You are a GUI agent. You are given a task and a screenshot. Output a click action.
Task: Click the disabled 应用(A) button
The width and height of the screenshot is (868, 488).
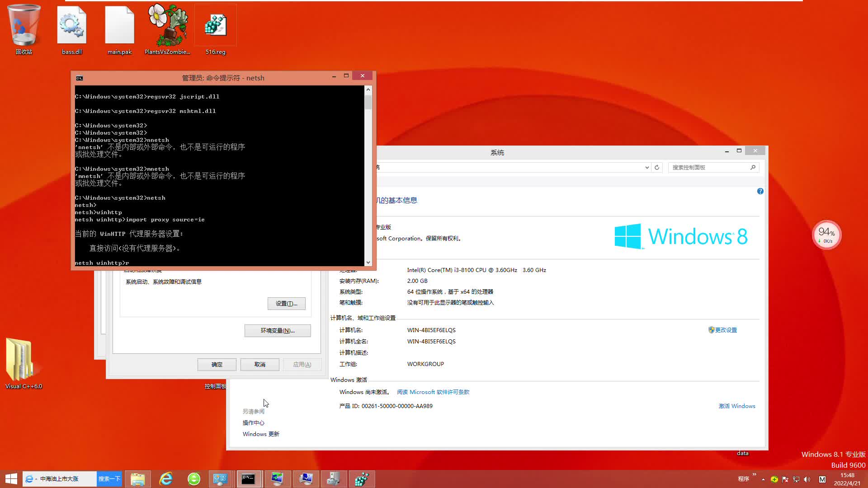tap(302, 365)
